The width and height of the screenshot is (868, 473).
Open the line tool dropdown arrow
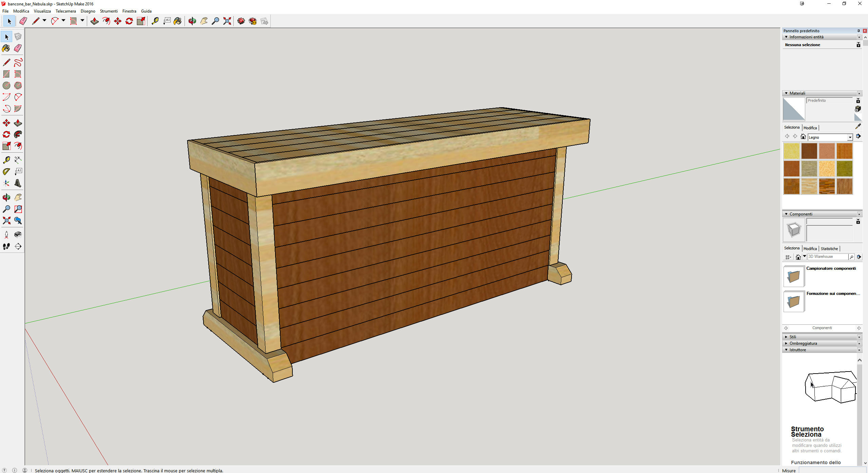tap(44, 21)
